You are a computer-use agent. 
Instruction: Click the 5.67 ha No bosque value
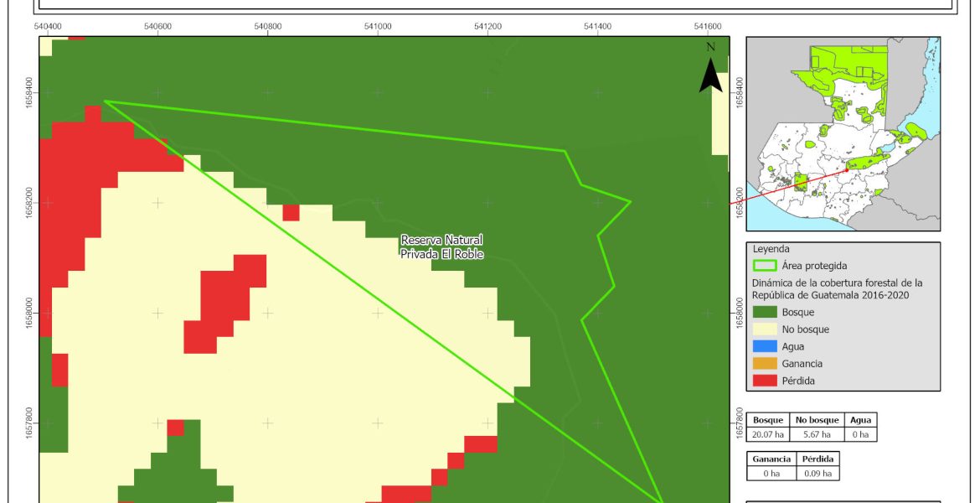tap(812, 434)
